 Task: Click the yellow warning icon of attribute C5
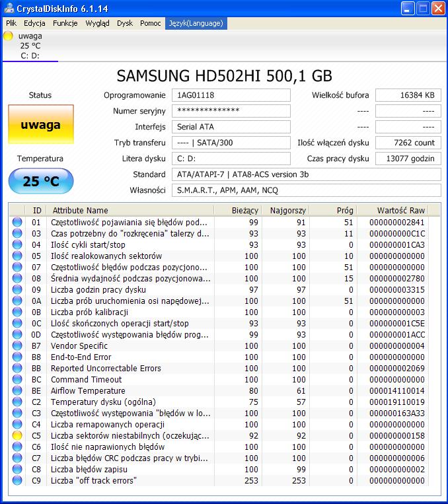click(x=17, y=435)
